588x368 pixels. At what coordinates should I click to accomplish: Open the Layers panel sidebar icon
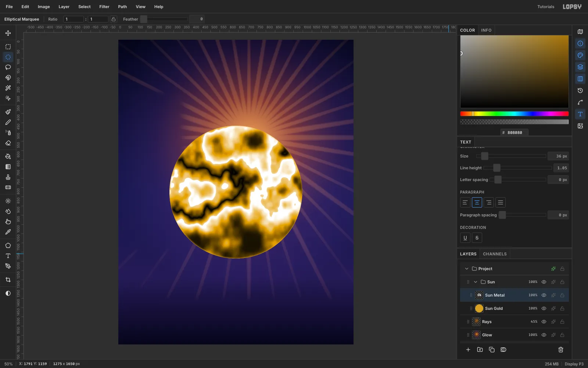580,67
